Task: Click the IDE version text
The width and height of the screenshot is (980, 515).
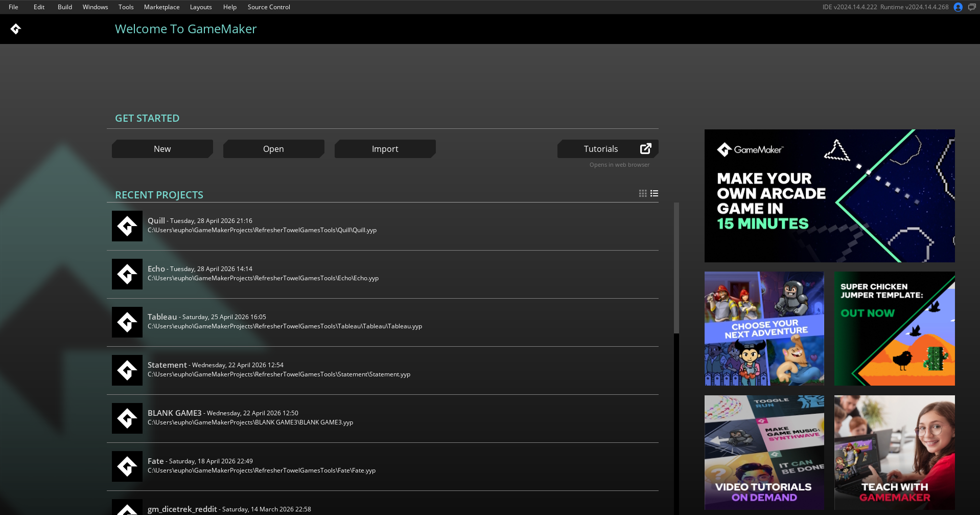Action: 850,7
